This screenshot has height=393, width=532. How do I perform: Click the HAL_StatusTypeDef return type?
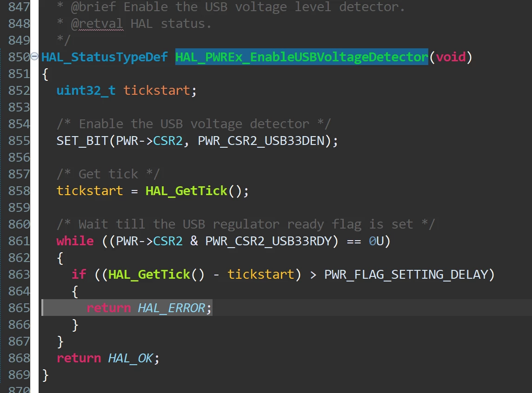click(105, 57)
